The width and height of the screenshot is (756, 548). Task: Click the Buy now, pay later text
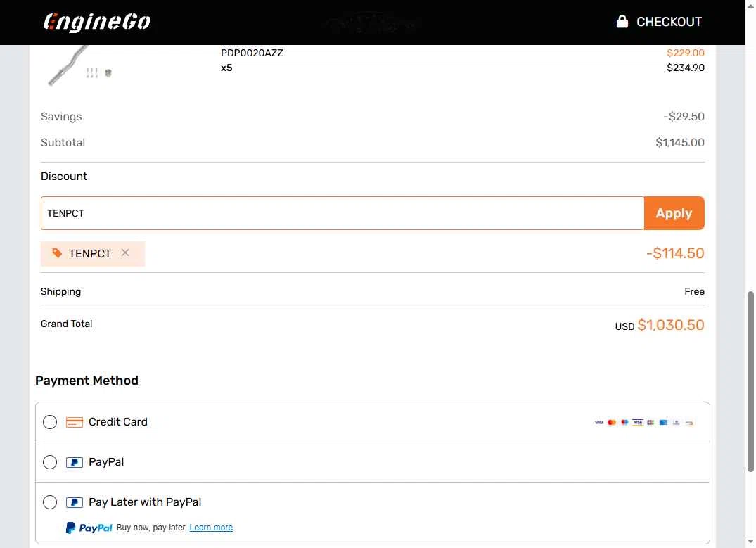pyautogui.click(x=151, y=528)
